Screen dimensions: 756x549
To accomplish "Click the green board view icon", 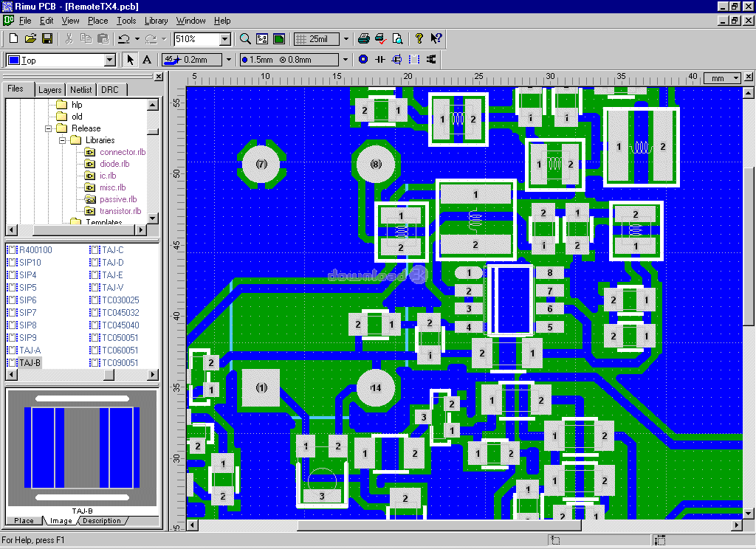I will (x=278, y=38).
